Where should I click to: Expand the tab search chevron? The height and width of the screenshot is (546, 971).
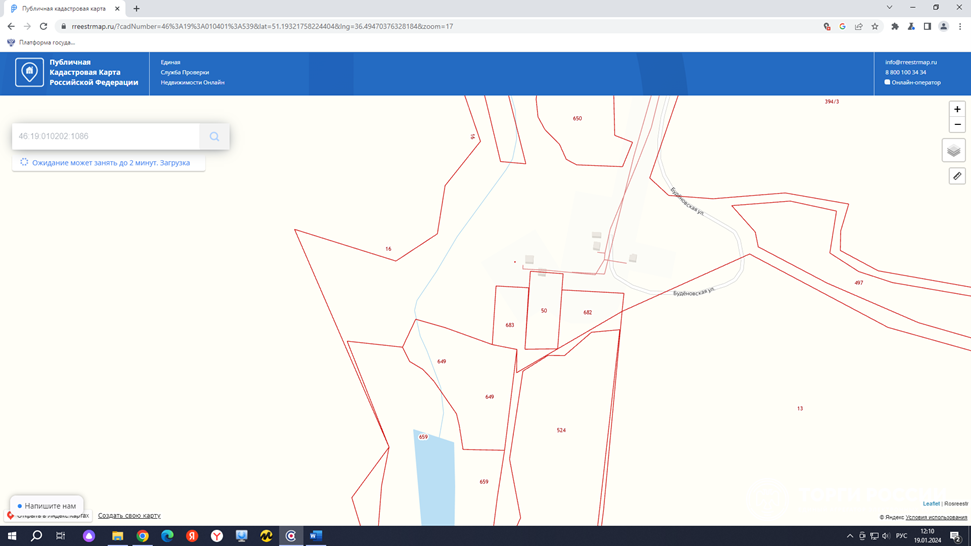(889, 8)
